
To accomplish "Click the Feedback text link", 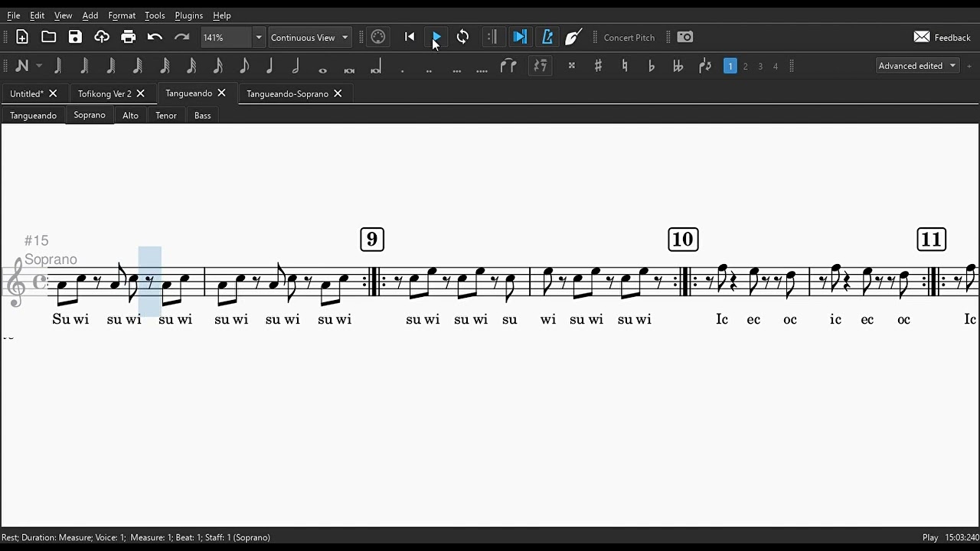I will pos(952,37).
